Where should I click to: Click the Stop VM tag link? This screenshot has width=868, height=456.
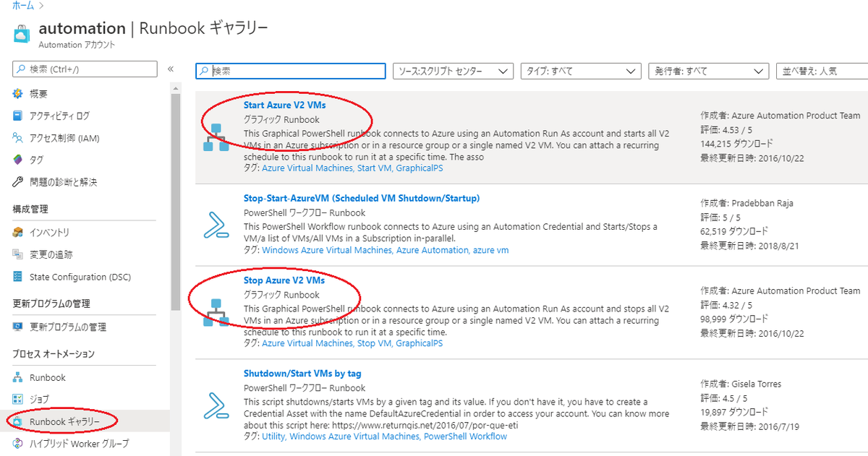(x=375, y=343)
